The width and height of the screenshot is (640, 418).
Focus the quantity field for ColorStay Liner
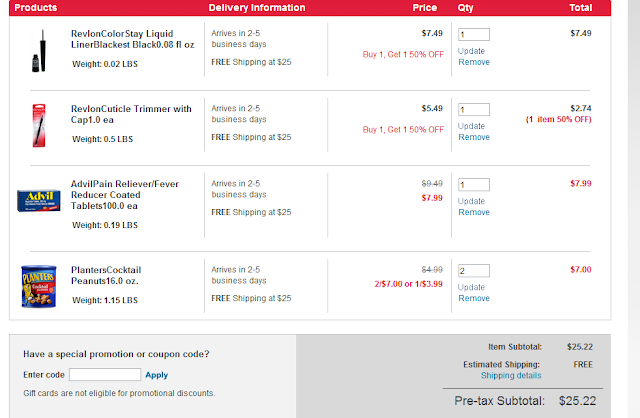(x=474, y=34)
